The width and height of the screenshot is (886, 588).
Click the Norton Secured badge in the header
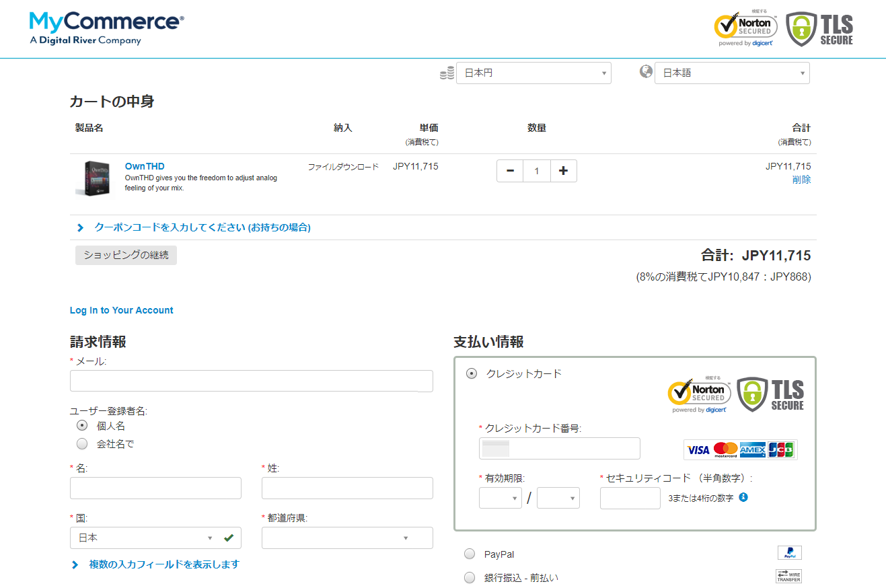tap(745, 28)
